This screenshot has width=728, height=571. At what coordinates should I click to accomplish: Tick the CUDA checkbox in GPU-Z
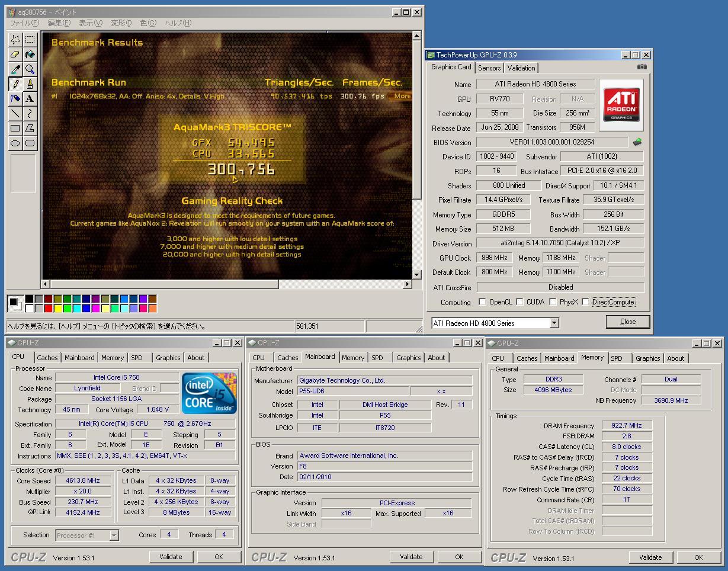click(x=519, y=302)
